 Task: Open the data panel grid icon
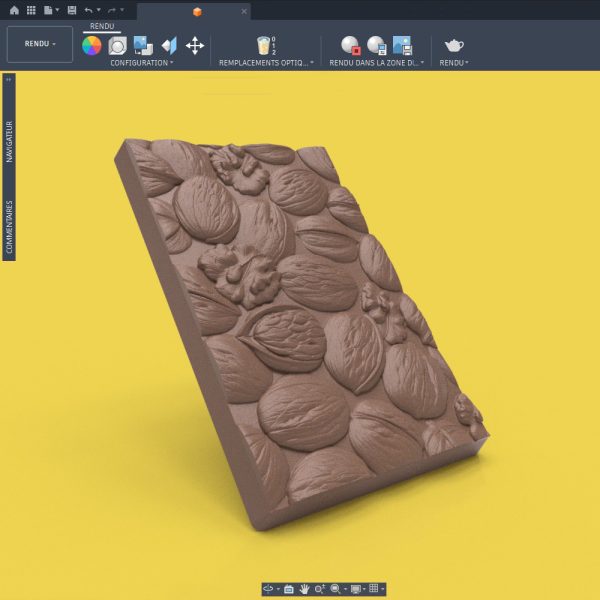[x=31, y=10]
